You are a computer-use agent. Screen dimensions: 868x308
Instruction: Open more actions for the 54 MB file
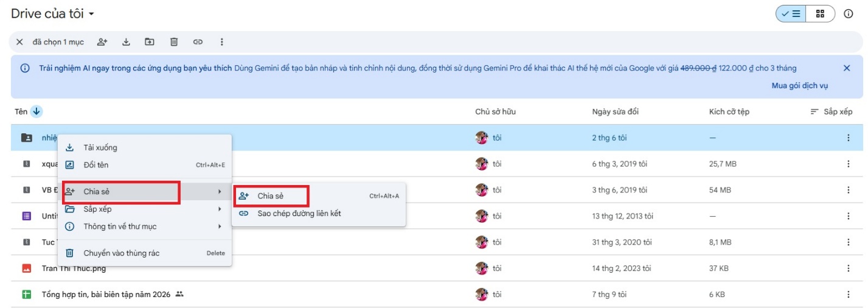coord(849,190)
